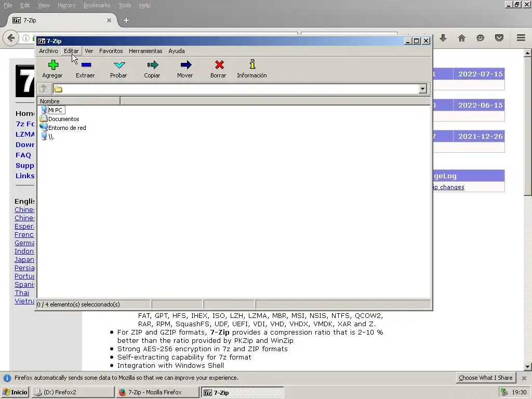Click the taskbar clock showing 19:30
The image size is (532, 399).
click(x=519, y=392)
